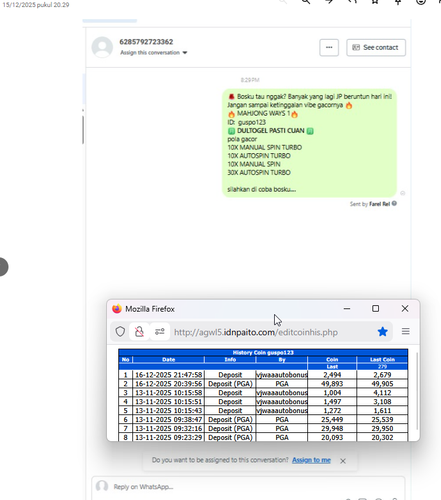Open the Firefox hamburger menu
This screenshot has width=441, height=500.
point(406,331)
